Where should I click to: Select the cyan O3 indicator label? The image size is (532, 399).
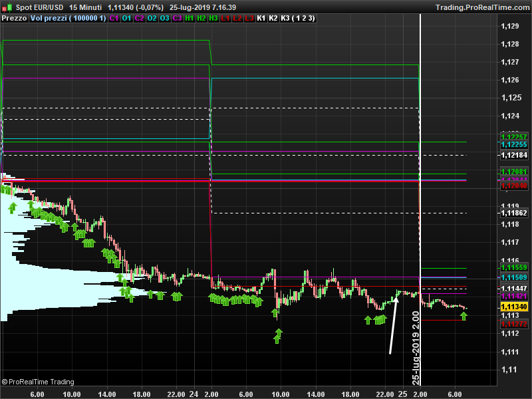164,19
